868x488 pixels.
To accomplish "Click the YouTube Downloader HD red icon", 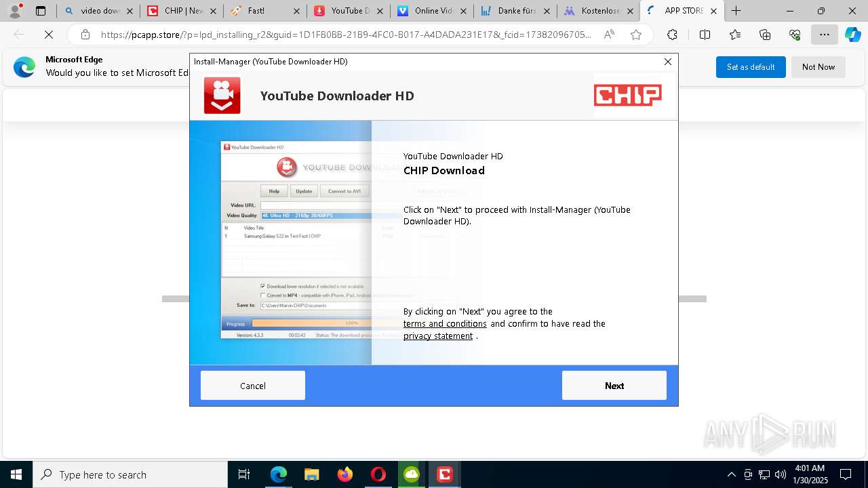I will click(222, 96).
